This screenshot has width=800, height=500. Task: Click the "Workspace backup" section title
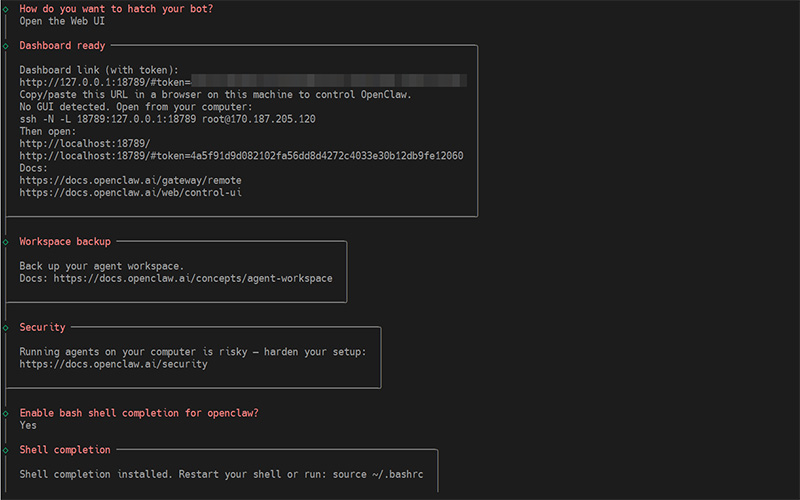pos(65,241)
